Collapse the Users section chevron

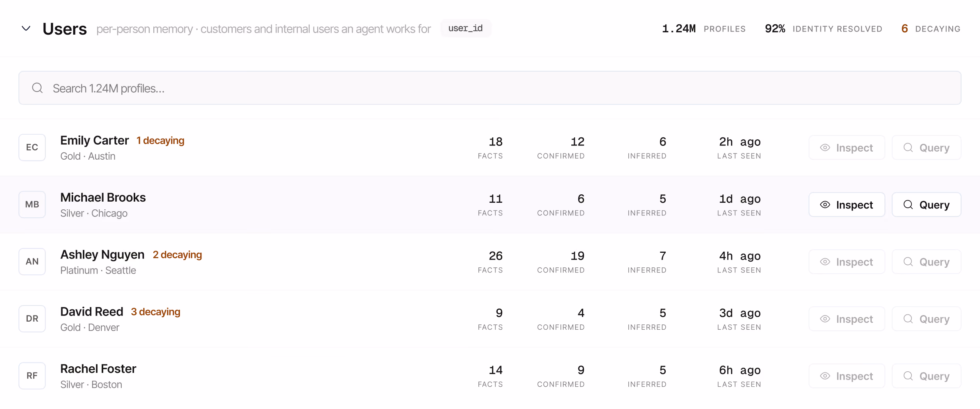[26, 28]
